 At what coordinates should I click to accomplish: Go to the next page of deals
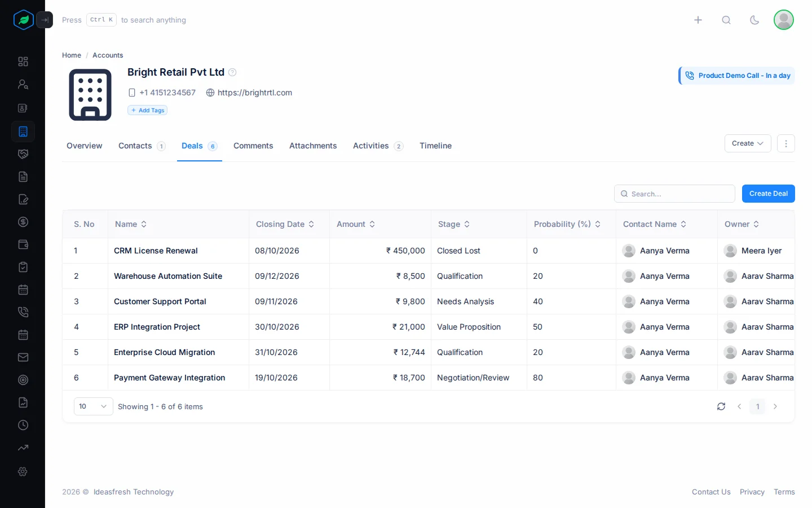point(775,406)
